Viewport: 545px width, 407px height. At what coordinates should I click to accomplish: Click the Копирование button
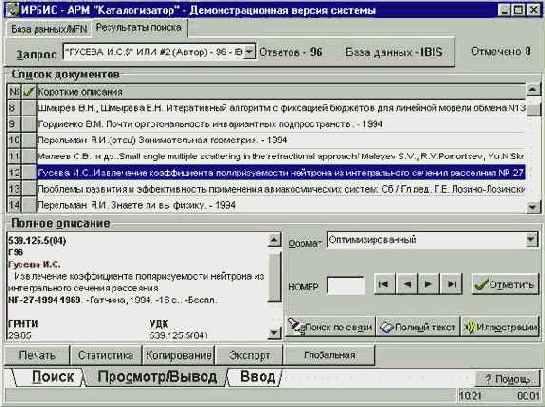[179, 355]
